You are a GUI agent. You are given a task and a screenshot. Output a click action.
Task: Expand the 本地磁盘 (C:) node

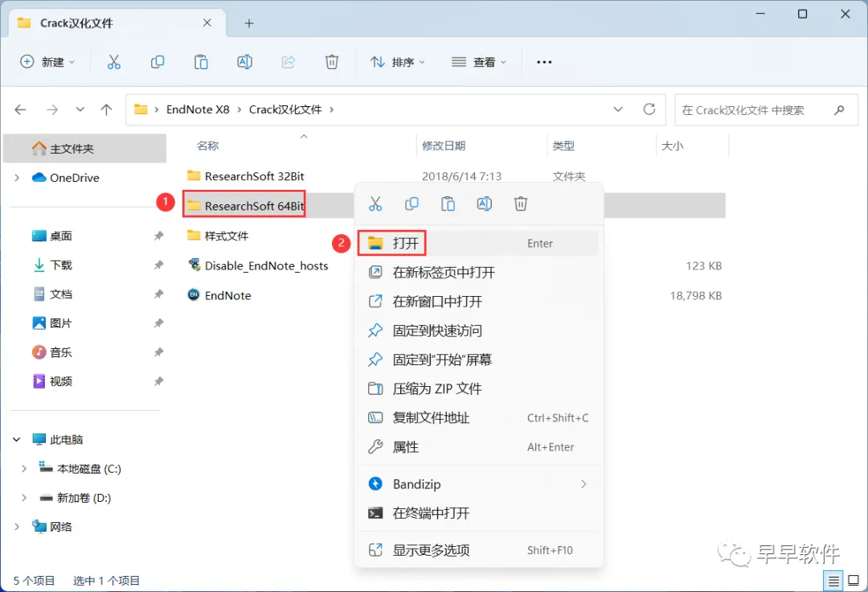pyautogui.click(x=24, y=469)
